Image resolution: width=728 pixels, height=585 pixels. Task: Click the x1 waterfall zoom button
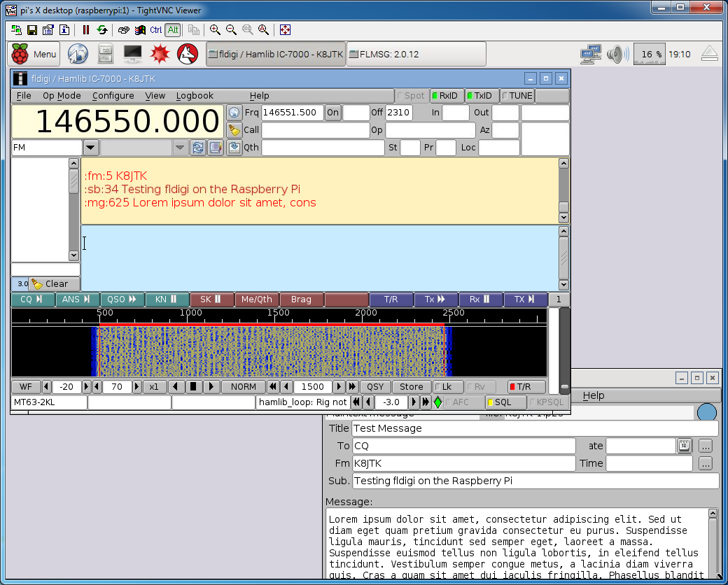pyautogui.click(x=154, y=387)
